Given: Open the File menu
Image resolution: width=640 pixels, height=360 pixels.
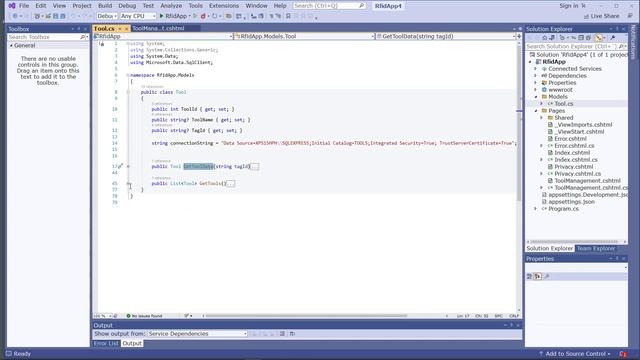Looking at the screenshot, I should (24, 6).
